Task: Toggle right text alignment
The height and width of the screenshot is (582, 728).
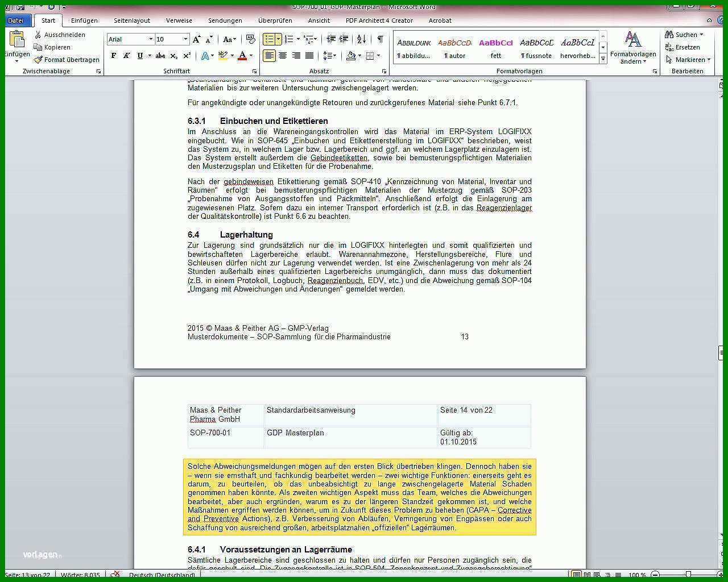Action: [296, 56]
